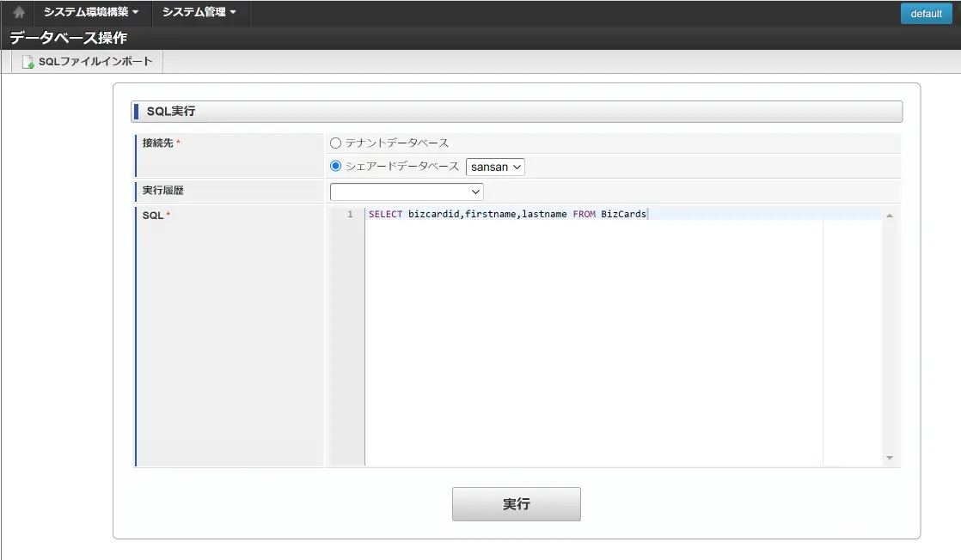961x560 pixels.
Task: Click scroll-down arrow in SQL editor
Action: 890,458
